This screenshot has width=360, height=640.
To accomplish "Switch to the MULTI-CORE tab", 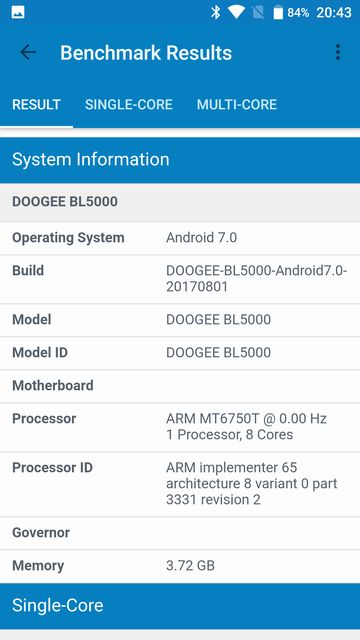I will click(x=237, y=104).
